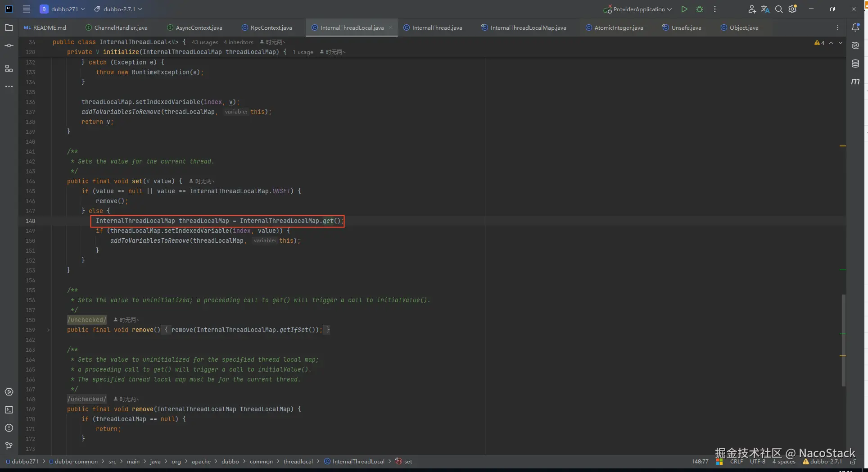Open the Search Everywhere magnifier
The width and height of the screenshot is (868, 472).
pos(779,9)
